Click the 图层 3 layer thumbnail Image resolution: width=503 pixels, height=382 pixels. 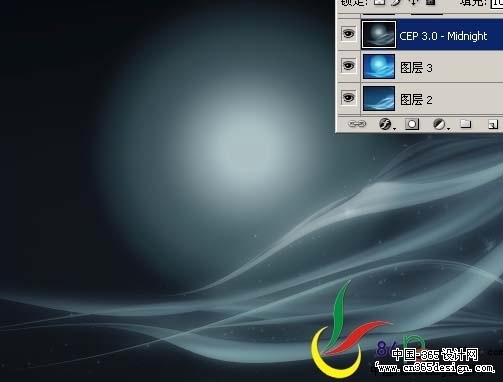coord(379,66)
